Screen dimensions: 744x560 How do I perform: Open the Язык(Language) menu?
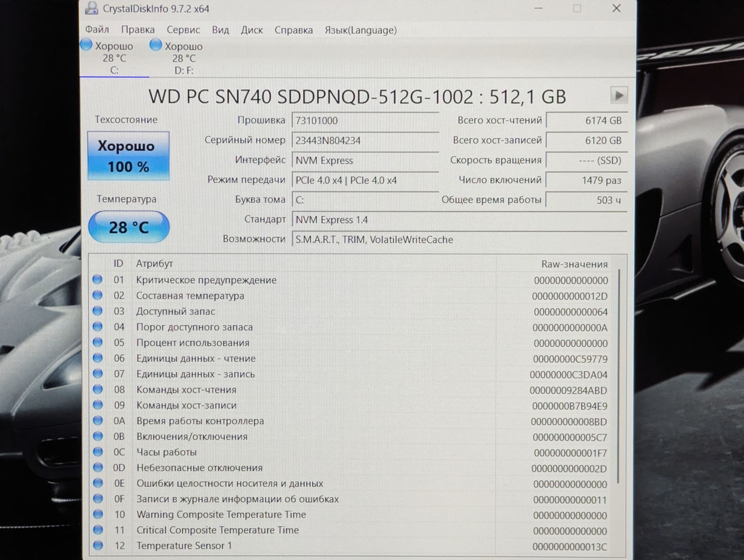360,30
